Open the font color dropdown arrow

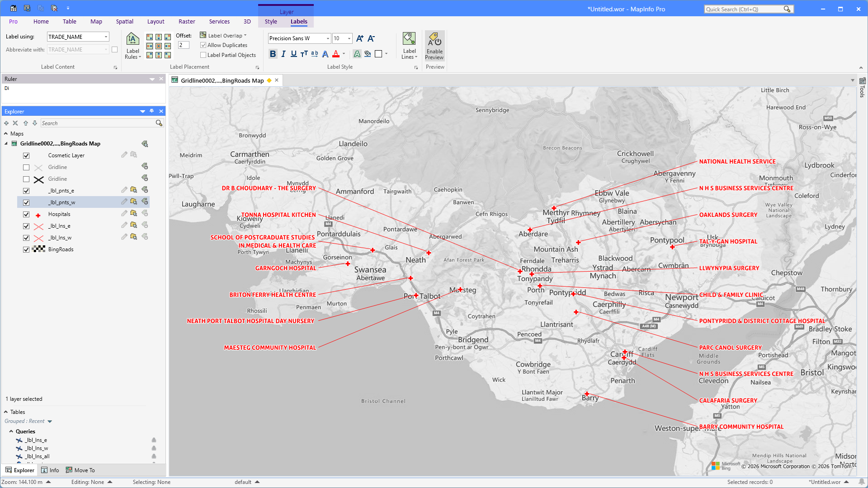(x=344, y=54)
